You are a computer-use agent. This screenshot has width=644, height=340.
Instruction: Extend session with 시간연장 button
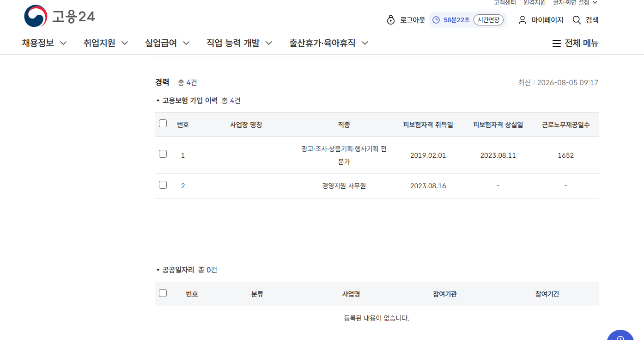[488, 20]
